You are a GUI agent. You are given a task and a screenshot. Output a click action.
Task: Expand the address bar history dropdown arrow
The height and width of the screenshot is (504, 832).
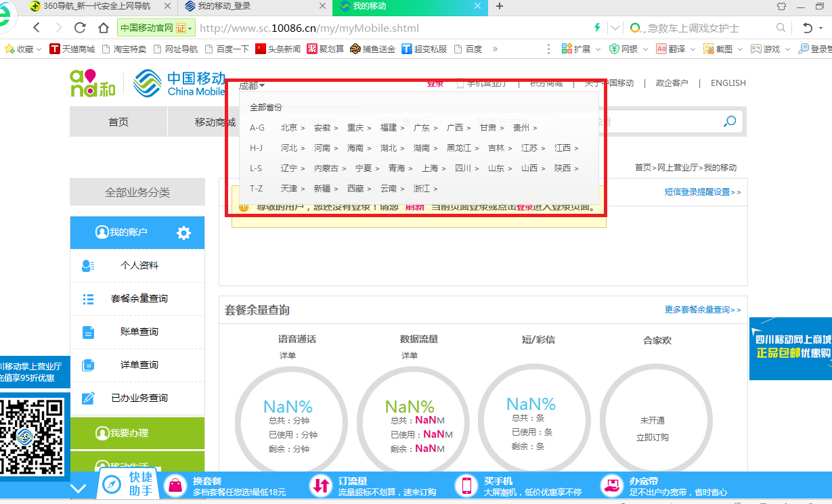click(615, 28)
